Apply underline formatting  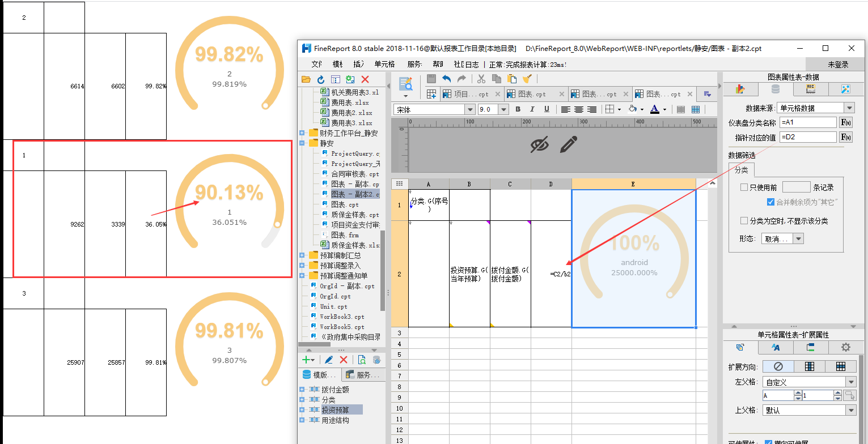click(x=546, y=109)
